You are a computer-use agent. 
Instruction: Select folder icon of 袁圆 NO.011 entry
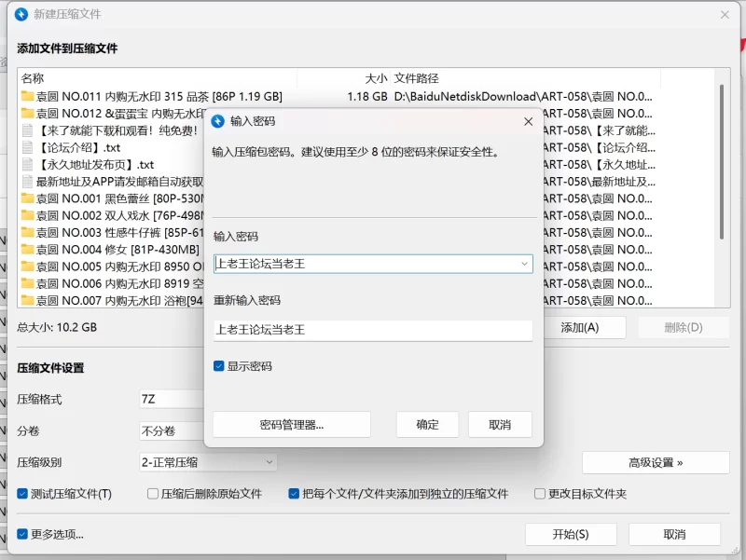(27, 96)
